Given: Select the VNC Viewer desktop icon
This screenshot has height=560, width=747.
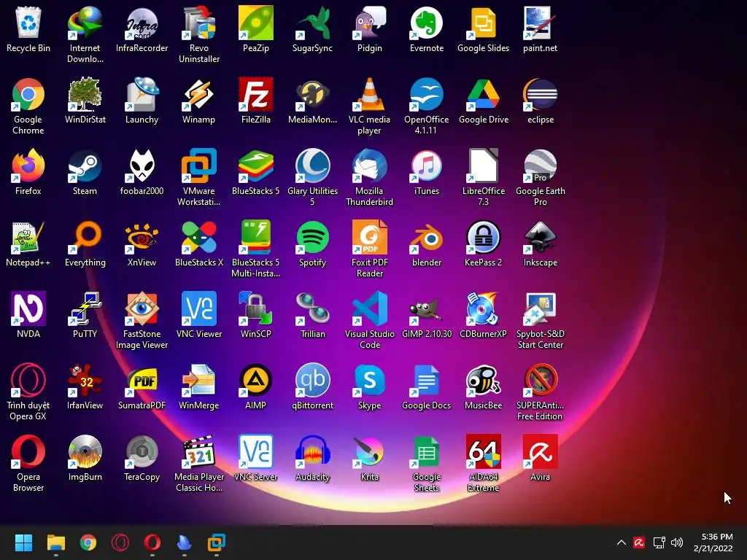Looking at the screenshot, I should (199, 308).
